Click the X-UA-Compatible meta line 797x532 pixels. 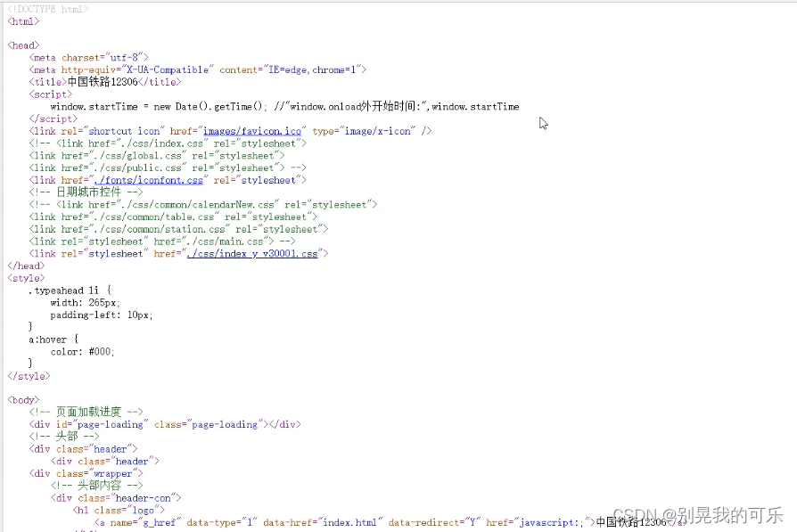[x=198, y=70]
